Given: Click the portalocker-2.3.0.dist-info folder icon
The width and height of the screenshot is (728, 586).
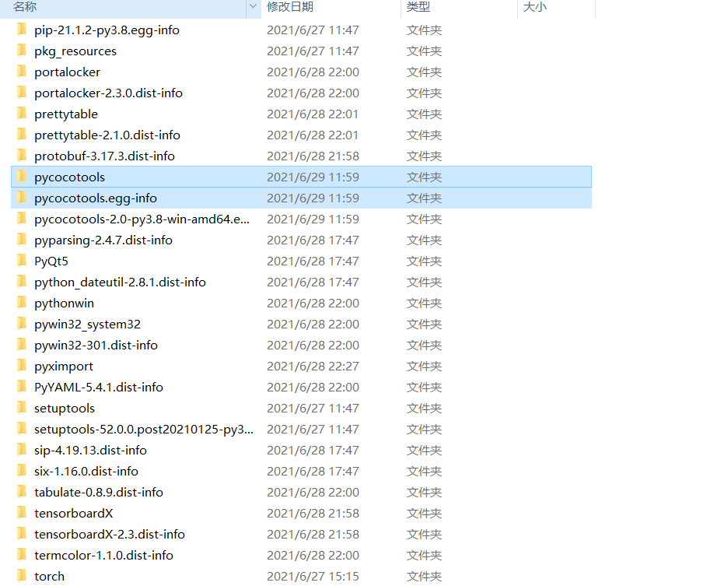Looking at the screenshot, I should click(21, 93).
